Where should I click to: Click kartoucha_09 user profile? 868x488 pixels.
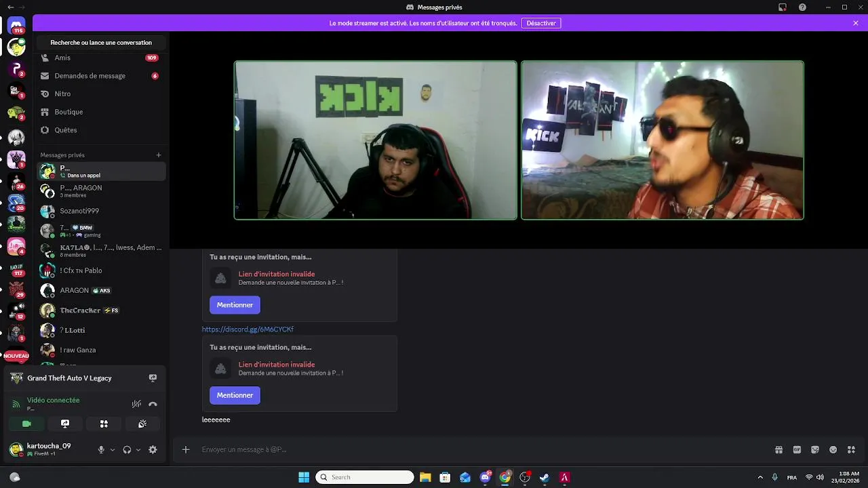[x=47, y=449]
